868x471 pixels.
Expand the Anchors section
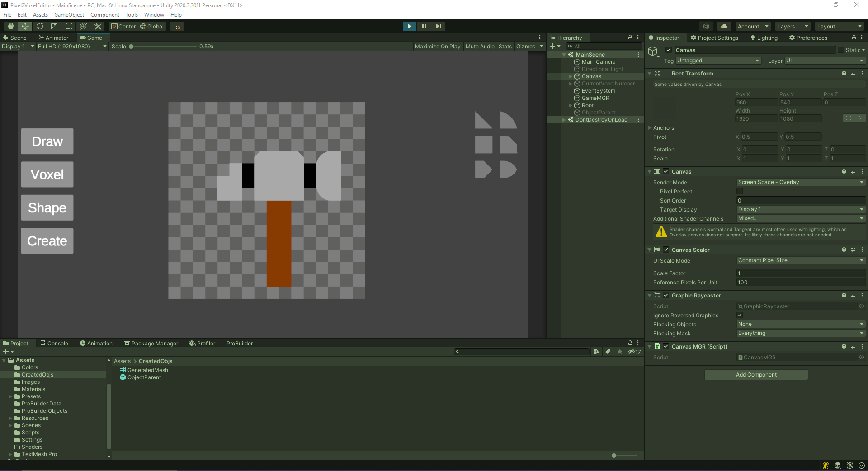[650, 128]
